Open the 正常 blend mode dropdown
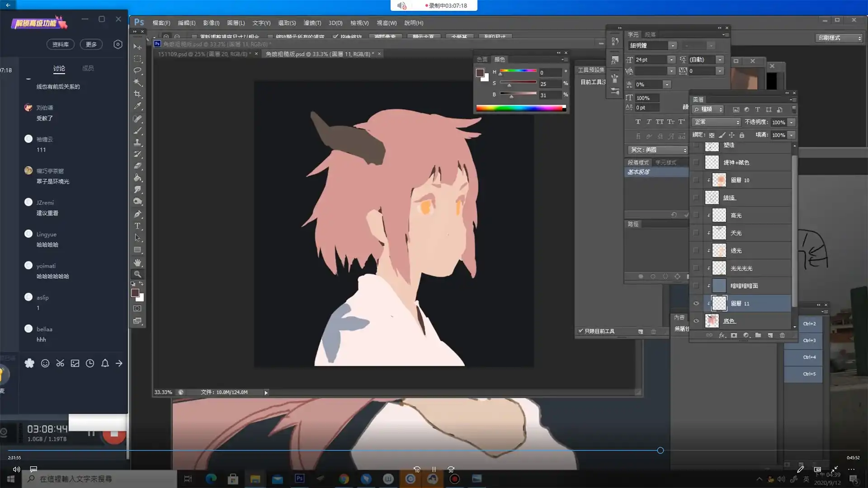Viewport: 868px width, 488px height. (x=717, y=122)
